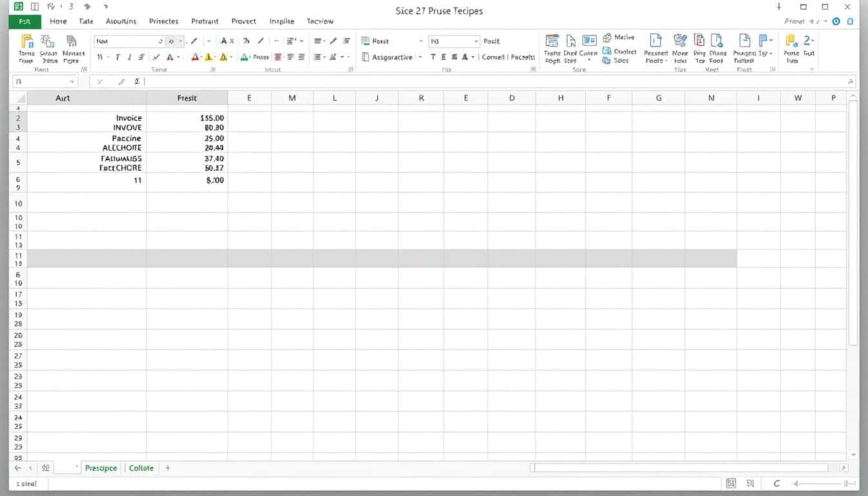
Task: Click the Mevect Fcgre icon
Action: click(x=72, y=41)
